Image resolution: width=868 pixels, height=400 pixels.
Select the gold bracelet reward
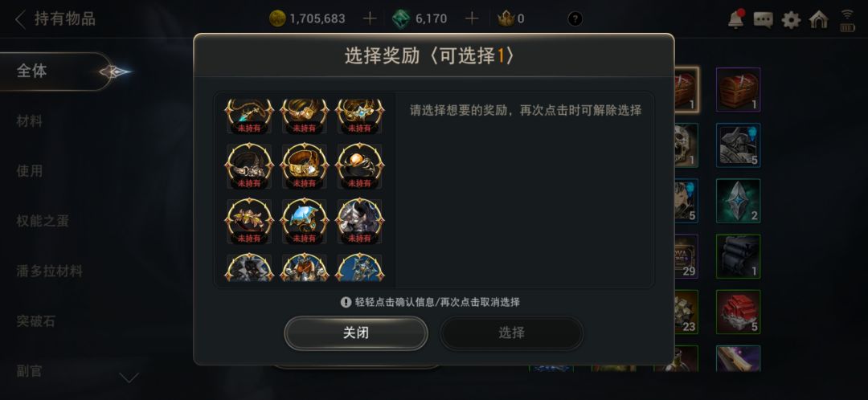304,166
